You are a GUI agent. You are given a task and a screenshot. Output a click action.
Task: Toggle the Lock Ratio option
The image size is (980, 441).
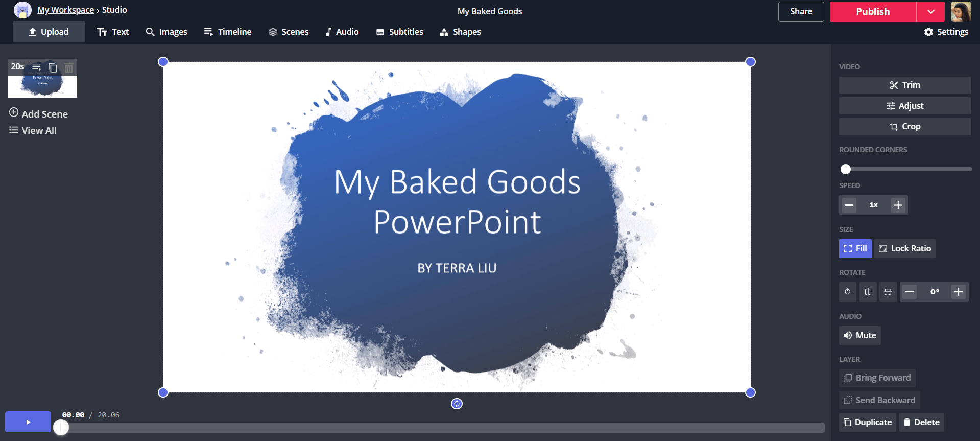point(905,248)
